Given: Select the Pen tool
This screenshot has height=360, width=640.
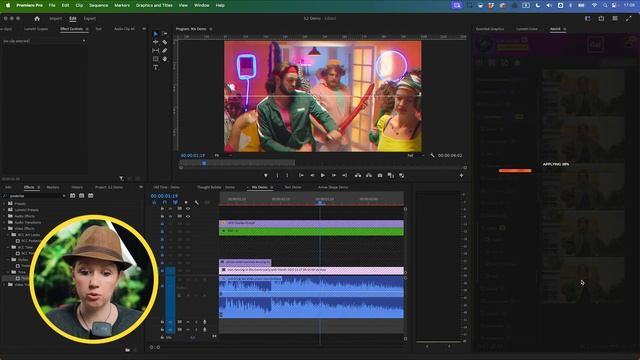Looking at the screenshot, I should 164,51.
